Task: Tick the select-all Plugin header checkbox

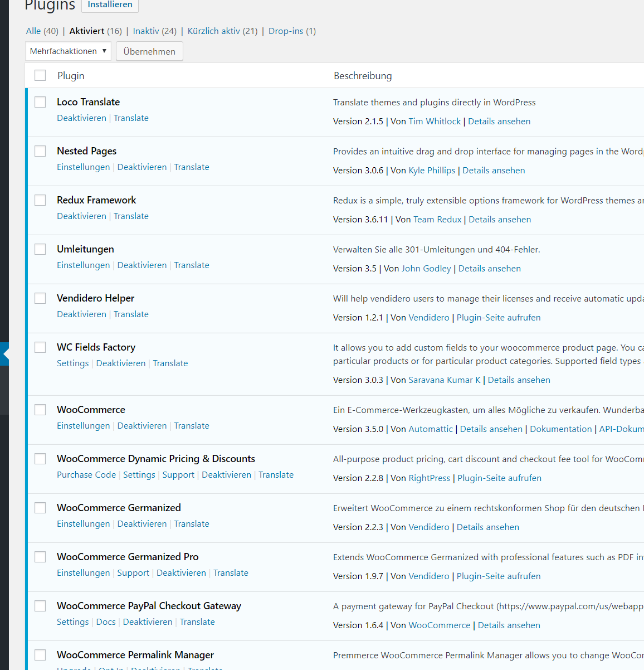Action: (x=40, y=75)
